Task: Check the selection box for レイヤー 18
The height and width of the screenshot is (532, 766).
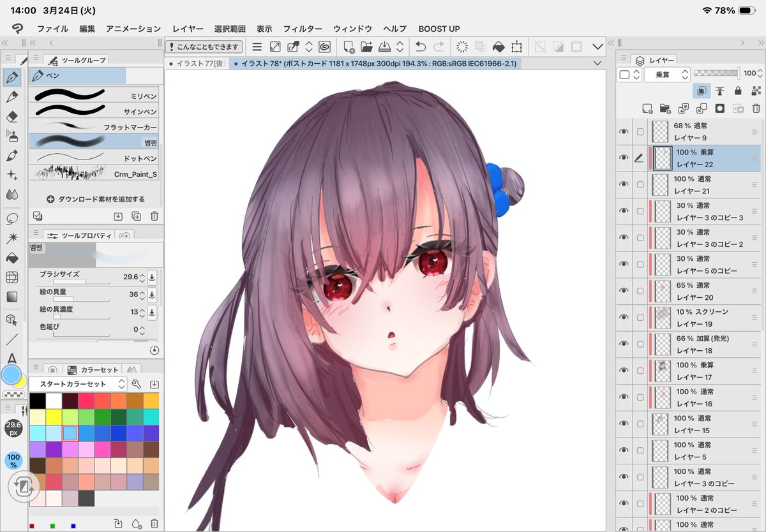Action: click(x=640, y=344)
